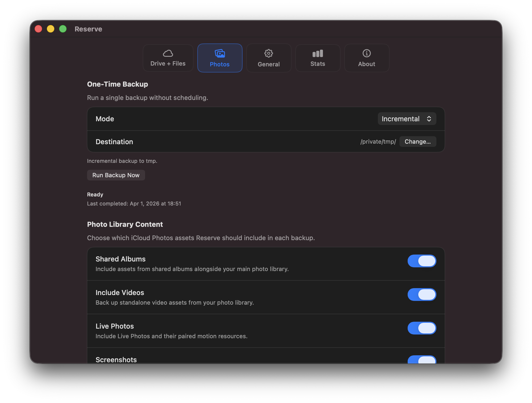Click Run Backup Now
This screenshot has width=532, height=403.
(116, 175)
